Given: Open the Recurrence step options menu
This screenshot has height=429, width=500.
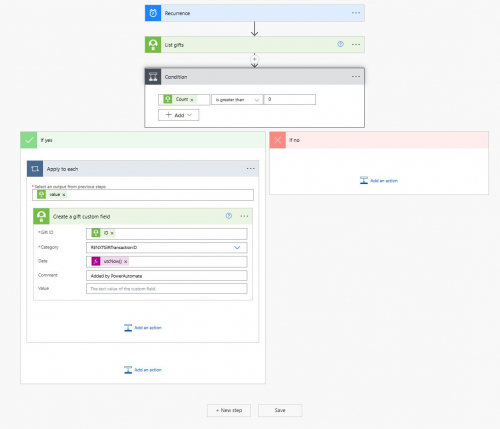Looking at the screenshot, I should pyautogui.click(x=356, y=13).
